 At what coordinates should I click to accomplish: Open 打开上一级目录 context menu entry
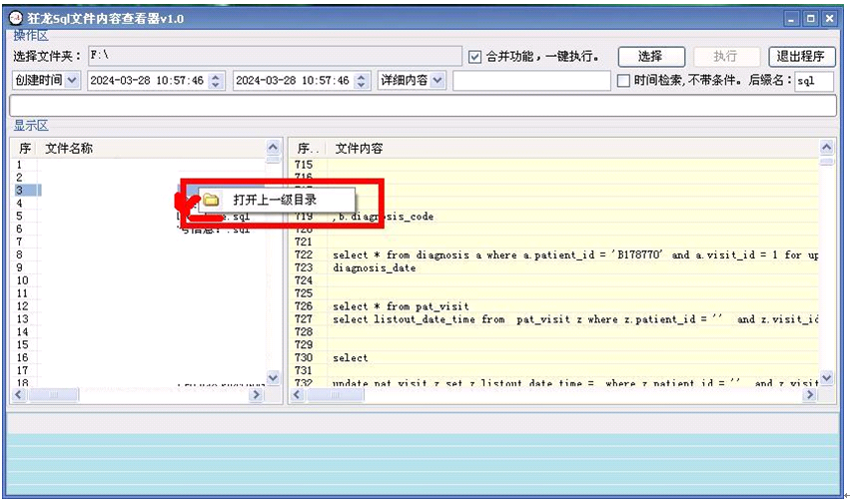coord(277,200)
